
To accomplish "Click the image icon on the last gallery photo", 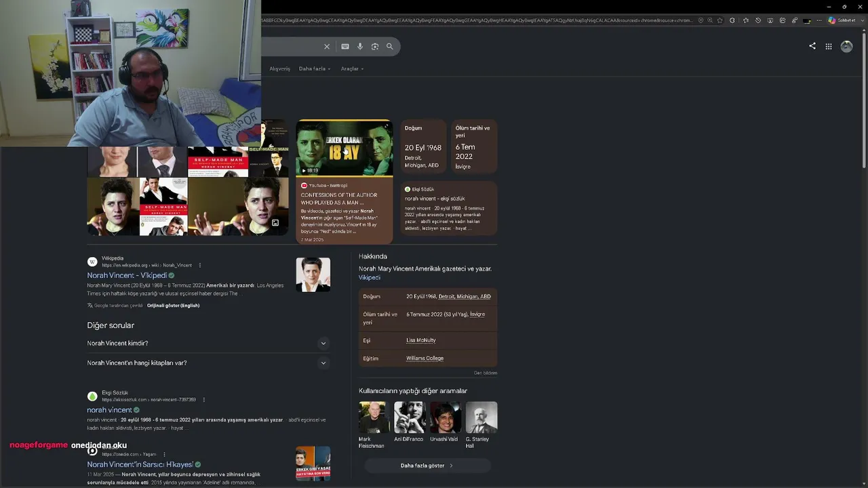I will pos(275,223).
